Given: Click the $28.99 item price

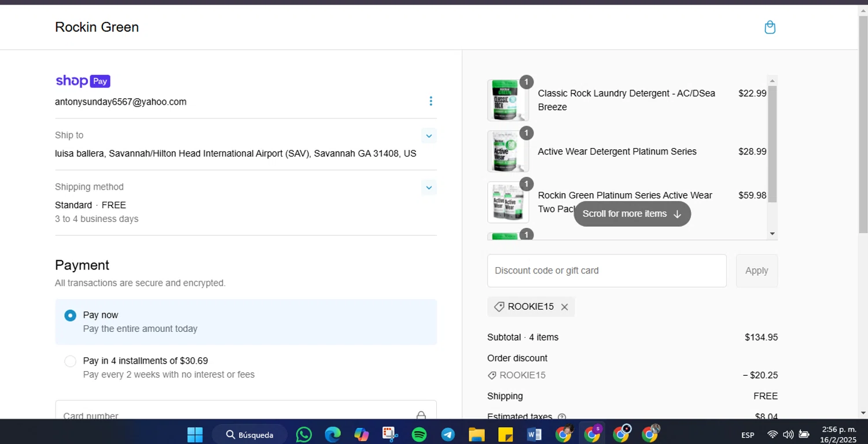Looking at the screenshot, I should pyautogui.click(x=752, y=151).
